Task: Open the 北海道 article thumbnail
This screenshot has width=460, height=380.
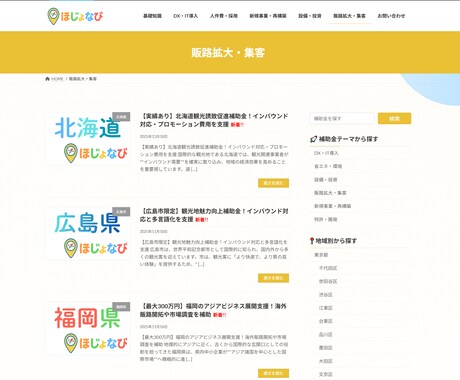Action: coord(88,138)
